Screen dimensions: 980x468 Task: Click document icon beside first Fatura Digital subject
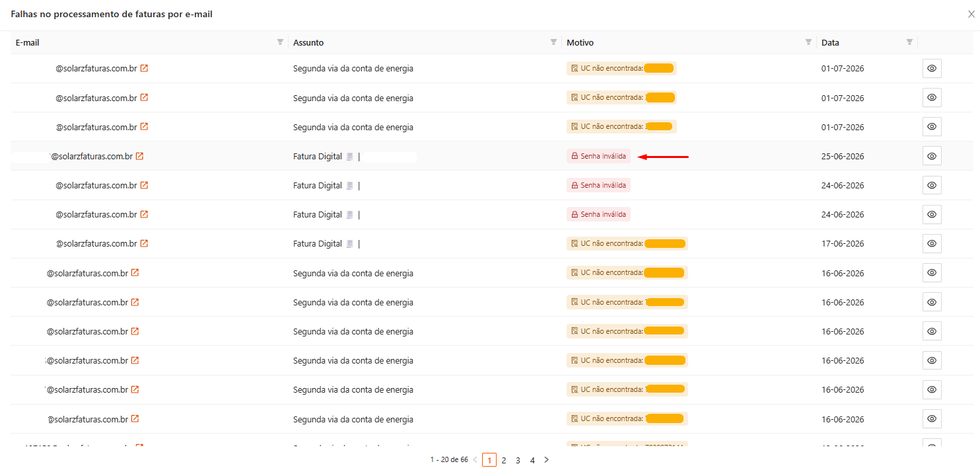point(349,157)
